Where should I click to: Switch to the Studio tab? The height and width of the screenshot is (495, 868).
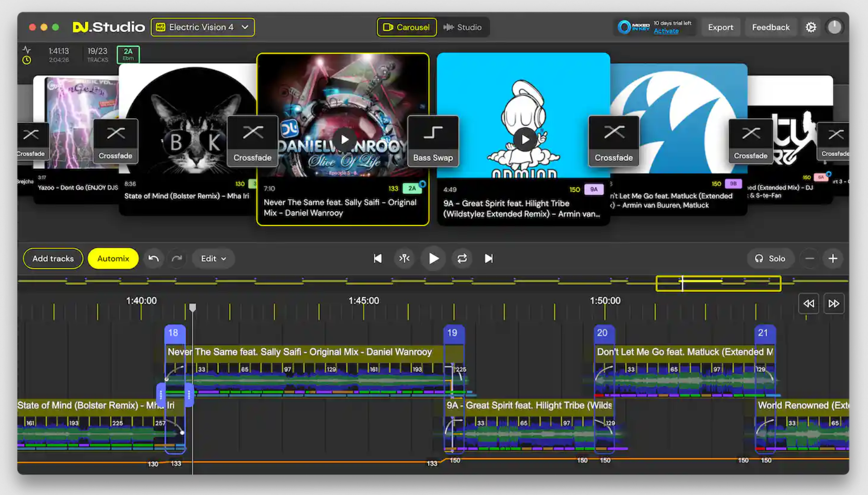(462, 27)
